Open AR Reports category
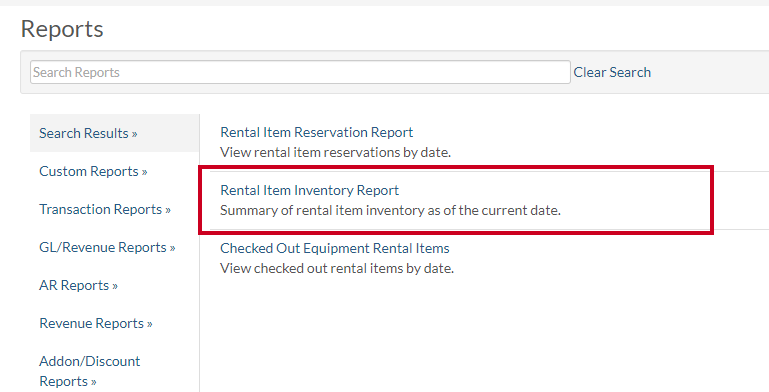Image resolution: width=769 pixels, height=392 pixels. tap(78, 285)
